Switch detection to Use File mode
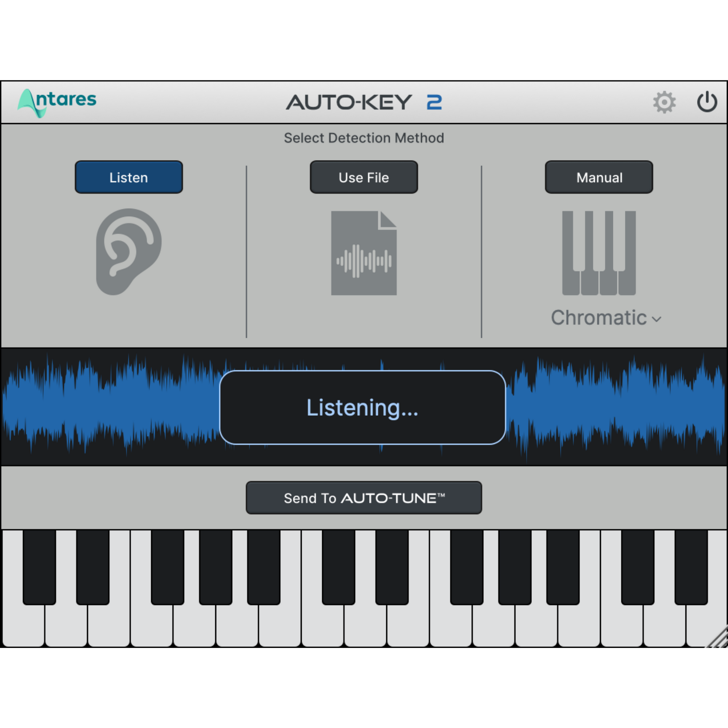 (363, 177)
